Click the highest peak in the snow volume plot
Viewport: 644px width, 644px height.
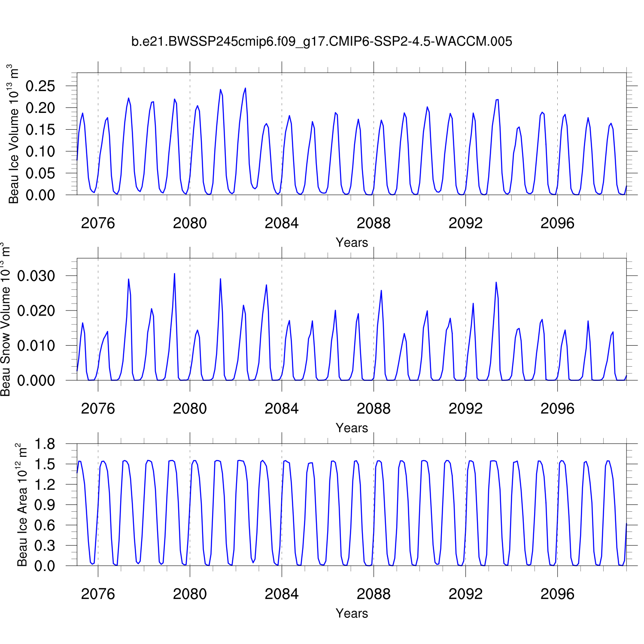click(174, 273)
